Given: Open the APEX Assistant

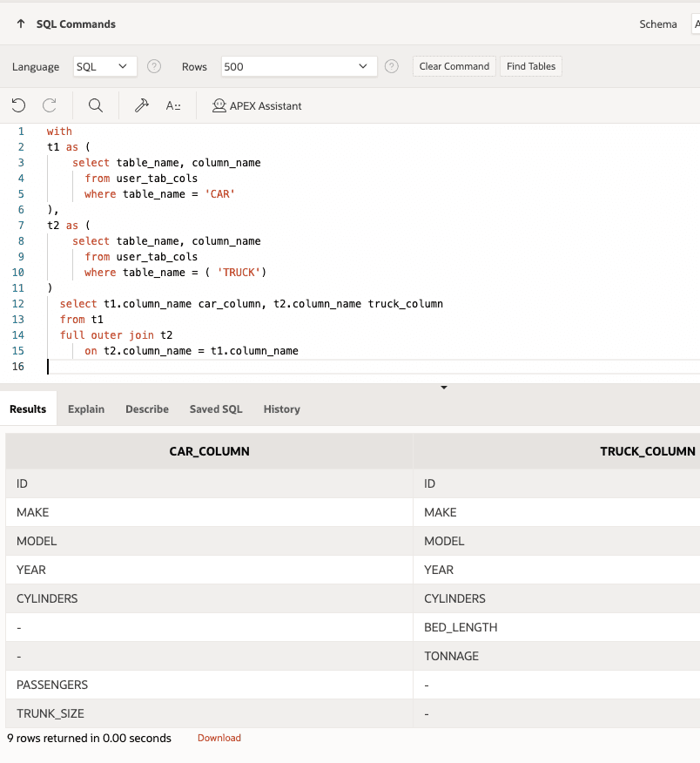Looking at the screenshot, I should 257,105.
